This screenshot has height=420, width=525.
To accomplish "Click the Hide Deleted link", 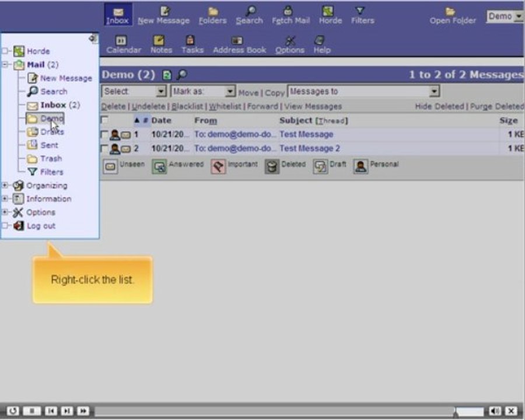I will click(x=439, y=107).
